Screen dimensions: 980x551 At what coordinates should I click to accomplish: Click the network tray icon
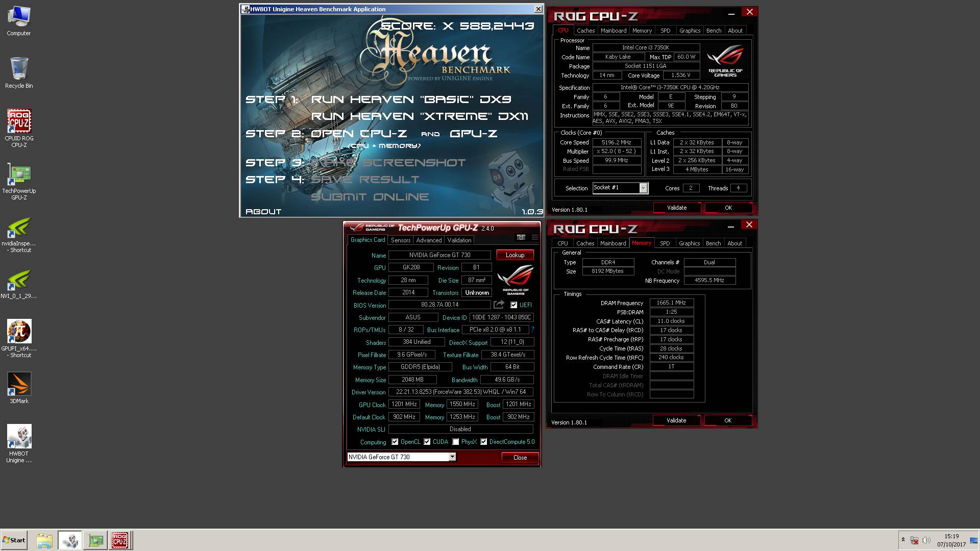click(x=915, y=540)
